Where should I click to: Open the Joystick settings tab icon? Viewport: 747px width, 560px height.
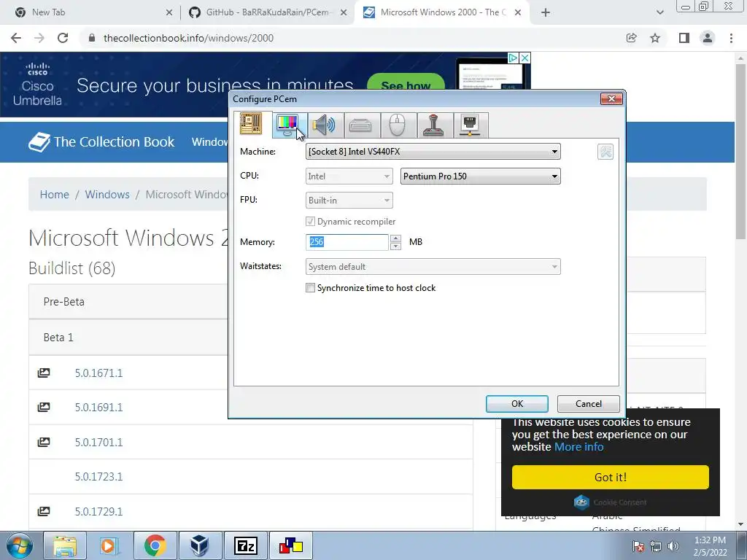pos(433,125)
